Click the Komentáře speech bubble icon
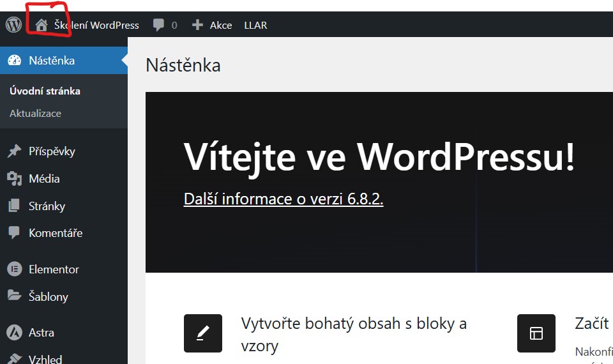Image resolution: width=613 pixels, height=364 pixels. [x=14, y=233]
